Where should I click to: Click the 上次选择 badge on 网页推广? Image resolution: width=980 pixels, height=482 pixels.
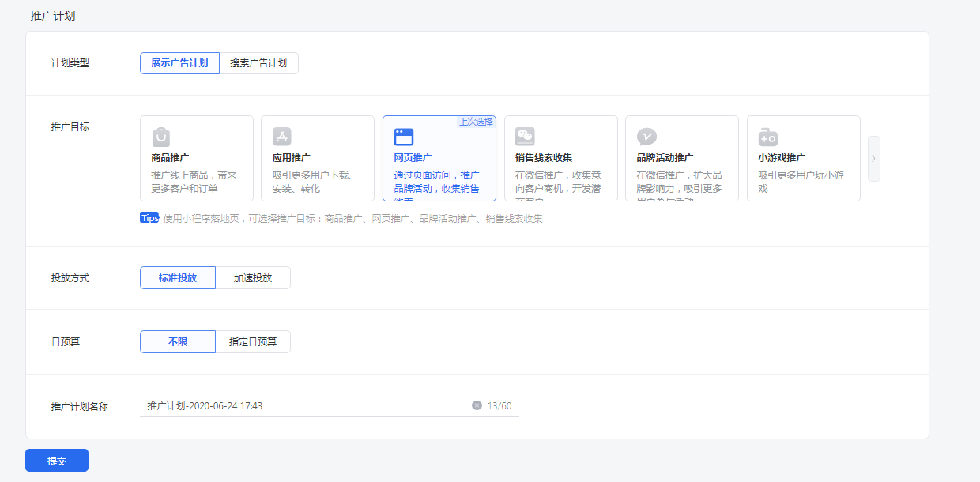(x=476, y=122)
